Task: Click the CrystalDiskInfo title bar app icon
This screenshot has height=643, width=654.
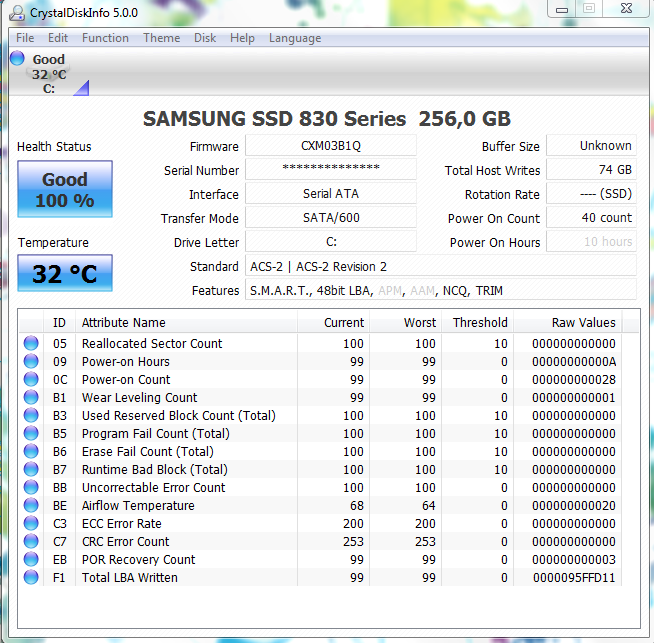Action: (17, 13)
